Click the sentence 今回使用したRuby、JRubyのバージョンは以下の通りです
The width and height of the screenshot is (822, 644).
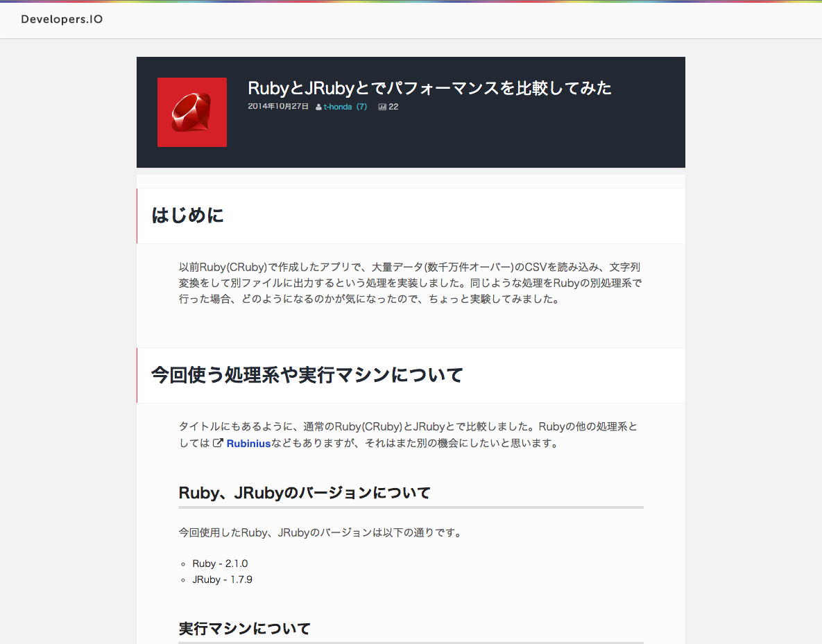click(x=320, y=533)
